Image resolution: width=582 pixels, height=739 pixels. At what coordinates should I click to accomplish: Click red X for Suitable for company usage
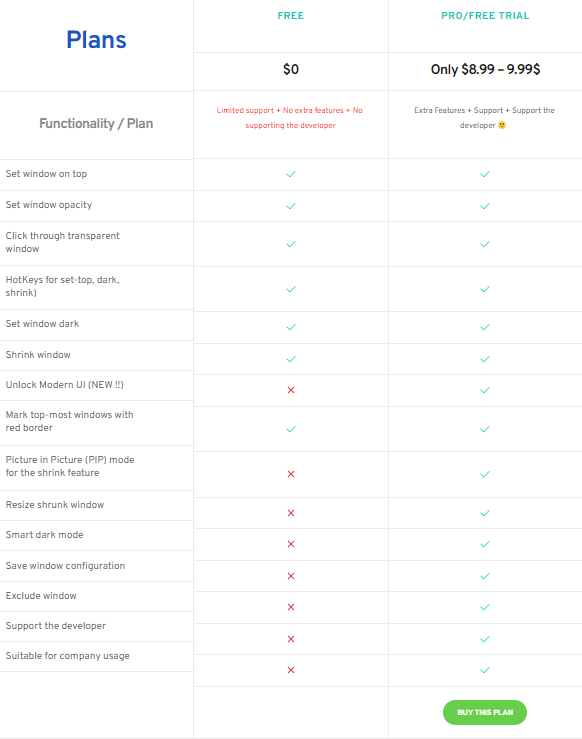coord(291,670)
